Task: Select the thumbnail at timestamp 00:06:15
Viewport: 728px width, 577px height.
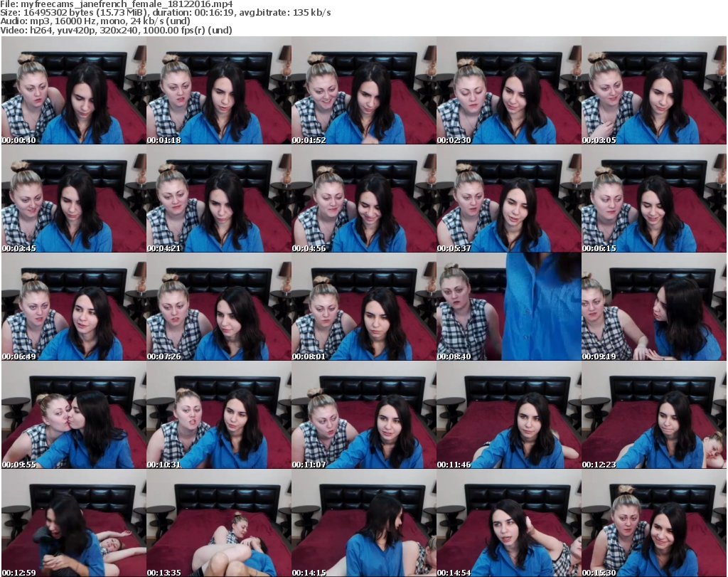Action: tap(654, 198)
